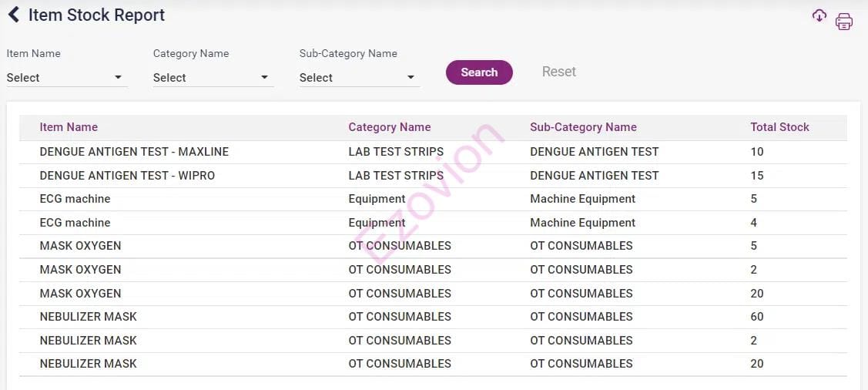
Task: Open the Sub-Category Name dropdown
Action: (359, 78)
